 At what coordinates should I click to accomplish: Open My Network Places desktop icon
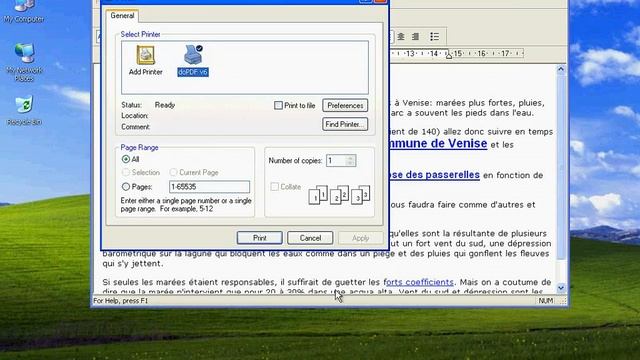click(24, 62)
